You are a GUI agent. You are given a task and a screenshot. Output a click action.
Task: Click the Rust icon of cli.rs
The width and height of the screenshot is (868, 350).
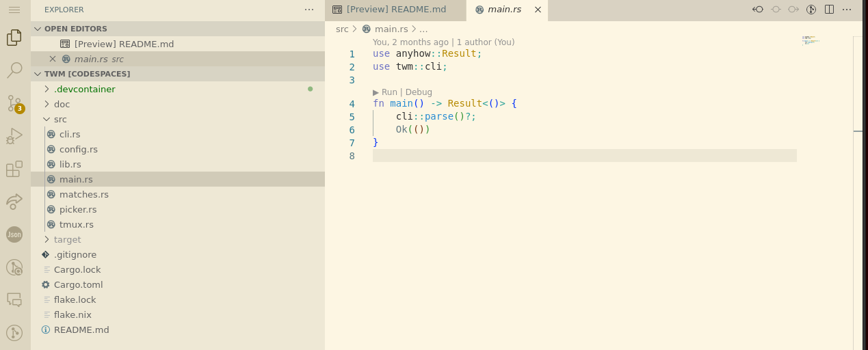(x=51, y=134)
